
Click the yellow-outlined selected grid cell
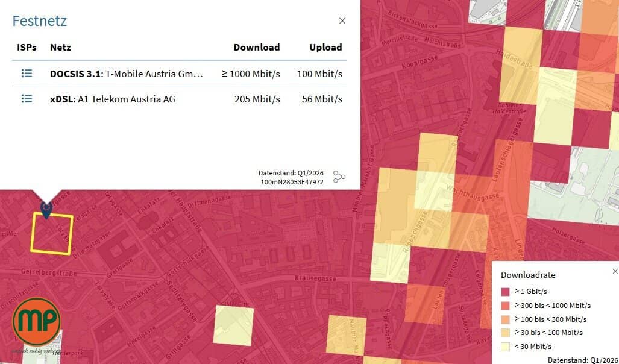click(x=52, y=233)
